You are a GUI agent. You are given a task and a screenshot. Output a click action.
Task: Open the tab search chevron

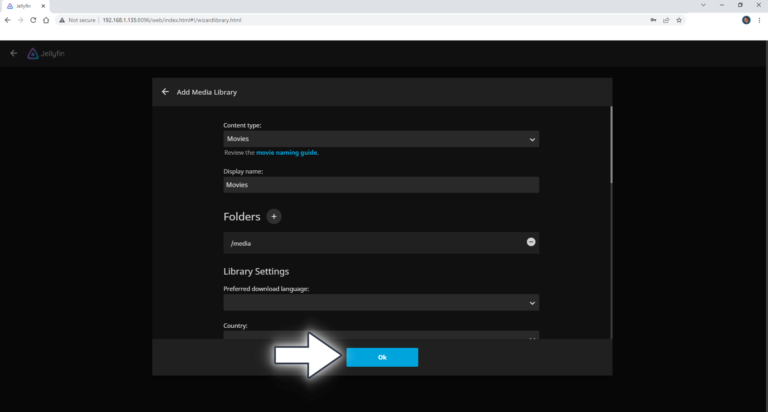pos(703,5)
